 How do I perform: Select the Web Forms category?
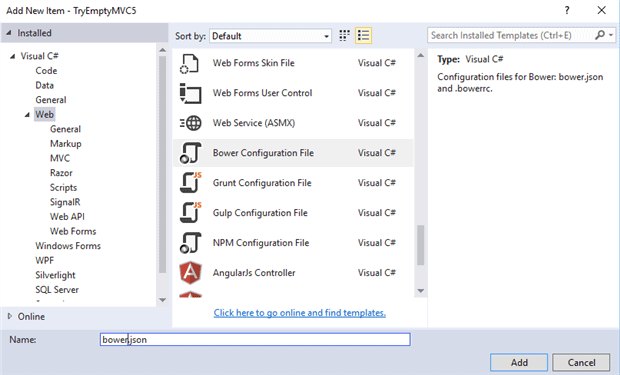pyautogui.click(x=73, y=231)
